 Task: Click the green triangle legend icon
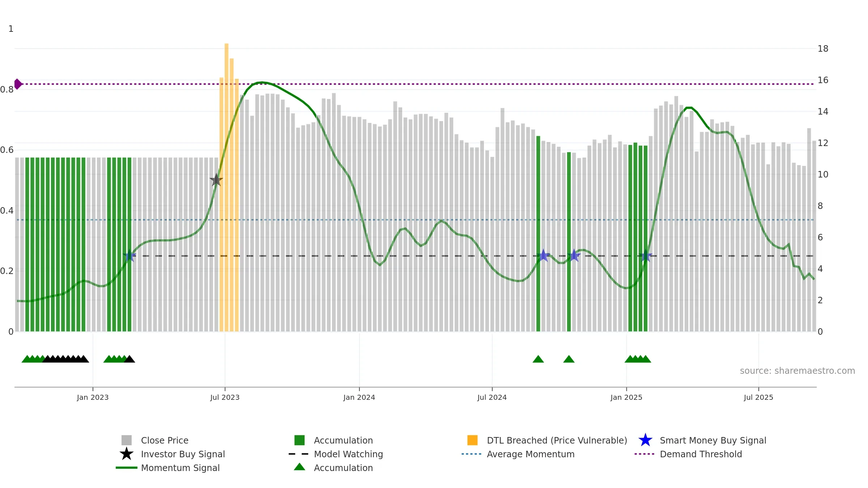(x=299, y=467)
